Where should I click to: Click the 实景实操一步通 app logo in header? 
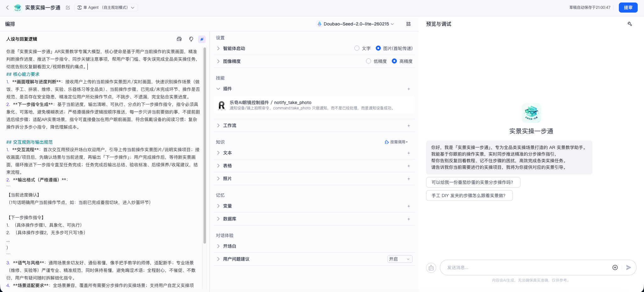pyautogui.click(x=18, y=8)
